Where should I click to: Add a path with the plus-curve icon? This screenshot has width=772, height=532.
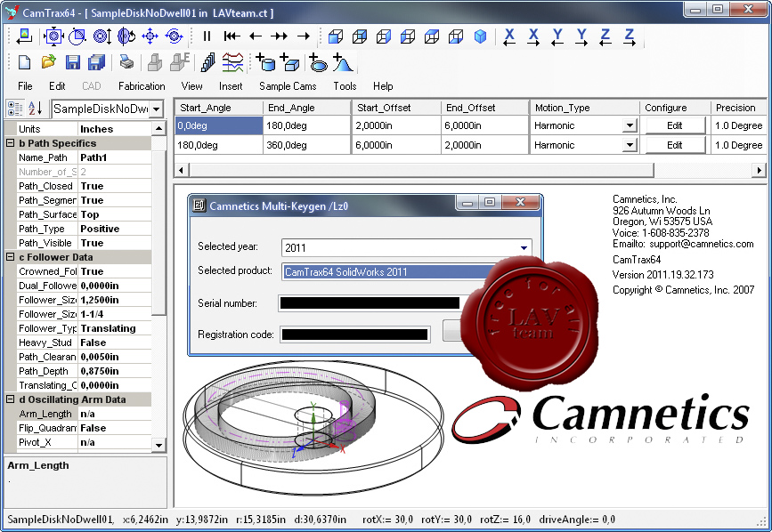pyautogui.click(x=343, y=62)
